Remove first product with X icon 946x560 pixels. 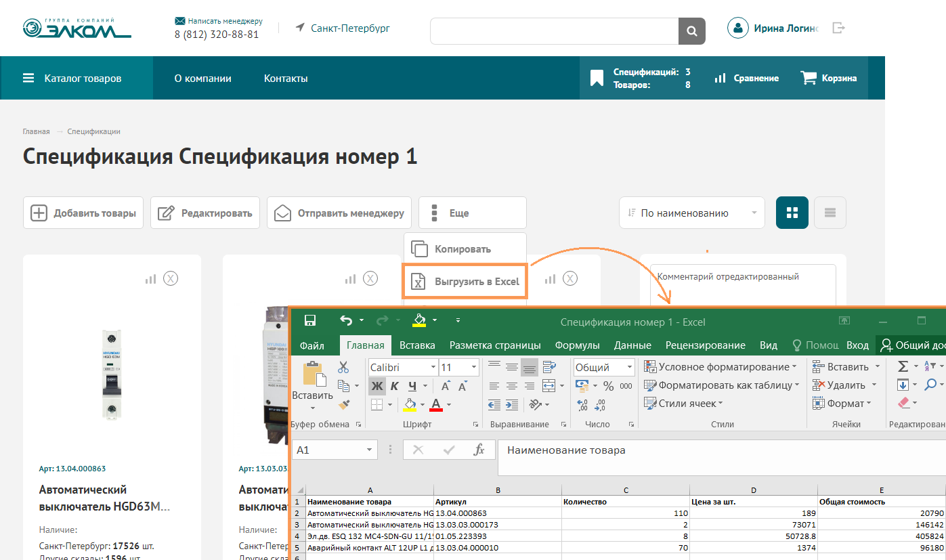(171, 278)
